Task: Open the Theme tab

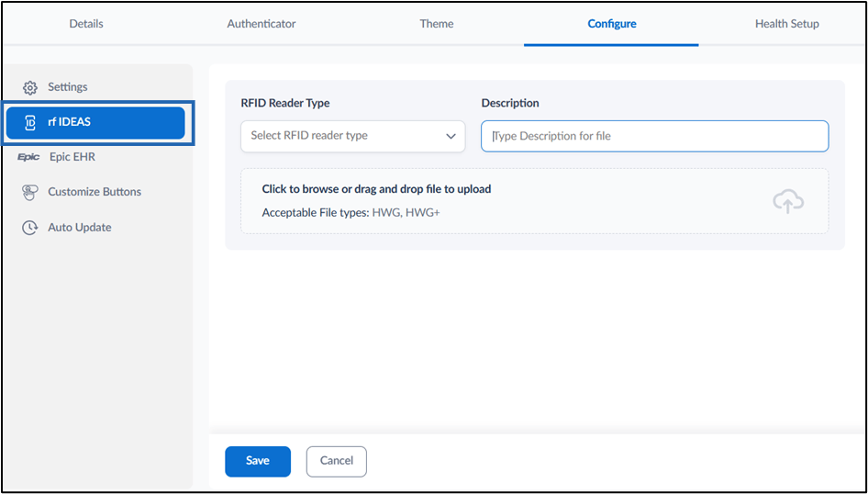Action: point(437,24)
